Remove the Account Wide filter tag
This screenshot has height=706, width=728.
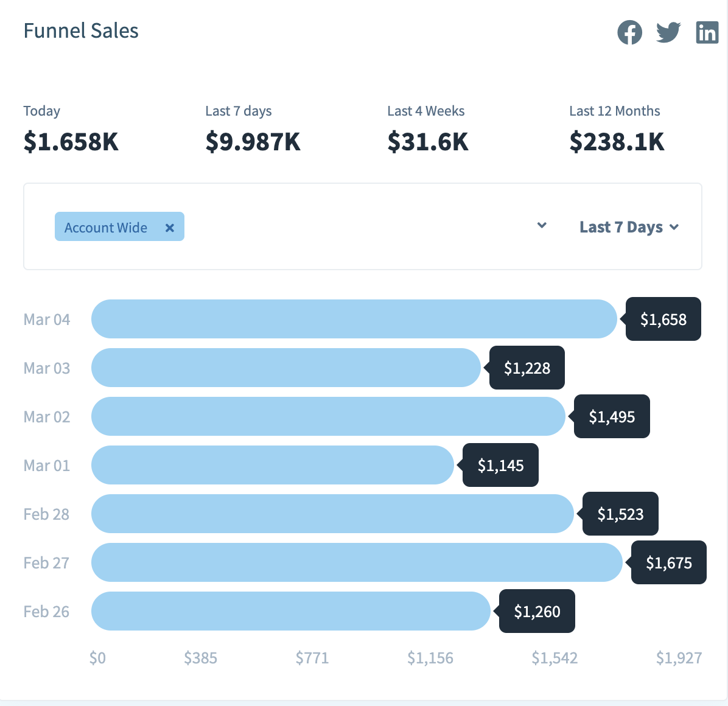tap(170, 228)
